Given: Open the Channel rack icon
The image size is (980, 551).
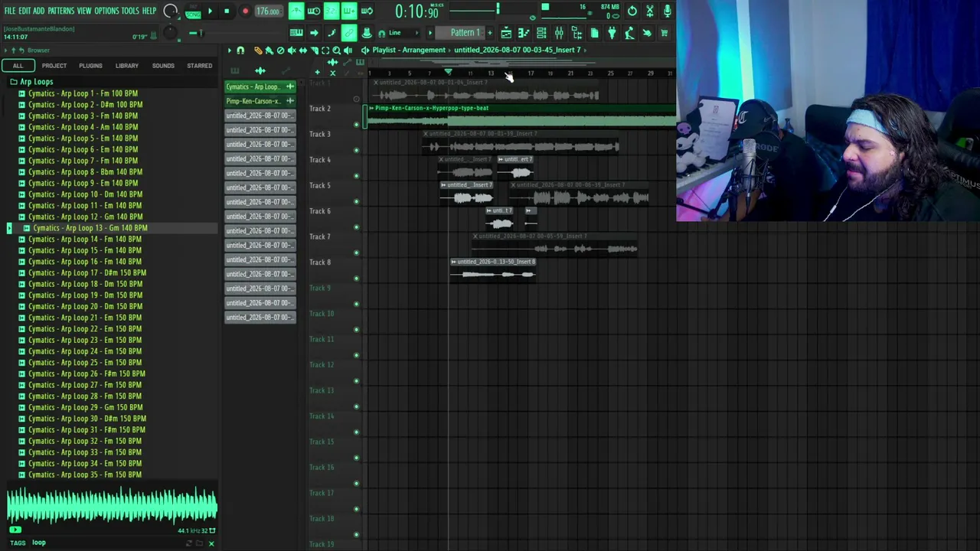Looking at the screenshot, I should pyautogui.click(x=541, y=33).
